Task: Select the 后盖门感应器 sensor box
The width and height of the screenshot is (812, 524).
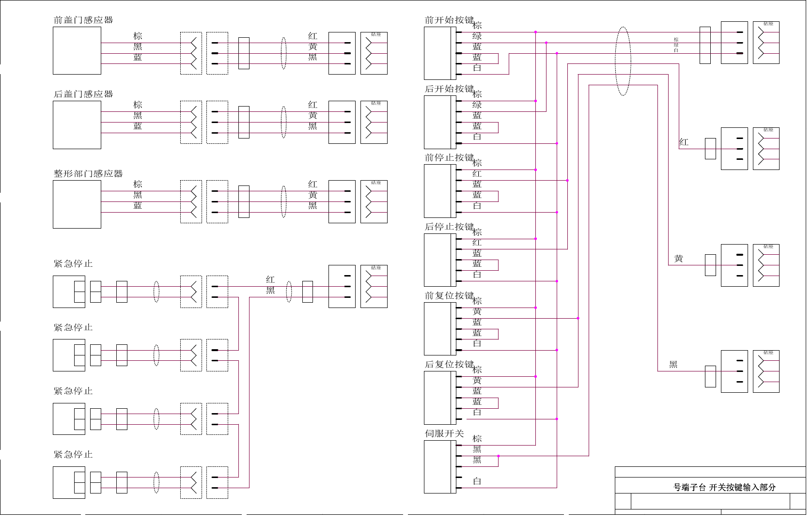Action: [x=77, y=125]
